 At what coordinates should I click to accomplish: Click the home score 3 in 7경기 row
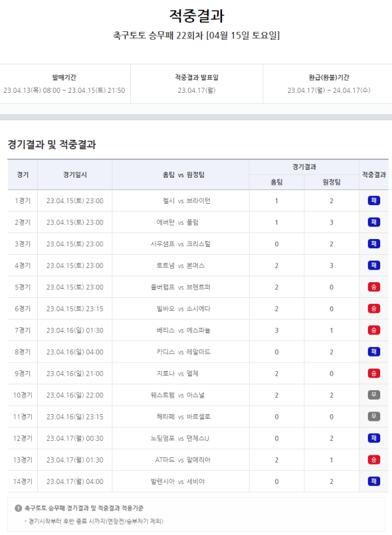click(x=276, y=331)
